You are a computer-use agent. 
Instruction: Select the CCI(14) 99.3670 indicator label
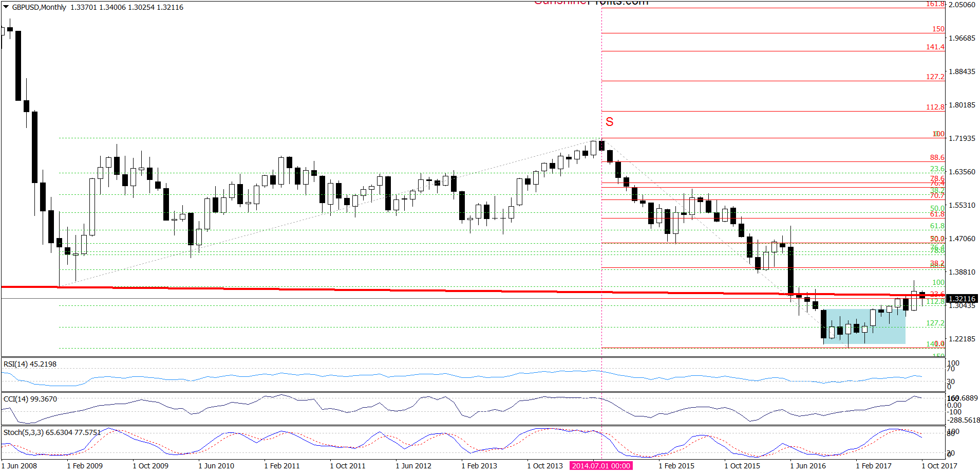(30, 399)
